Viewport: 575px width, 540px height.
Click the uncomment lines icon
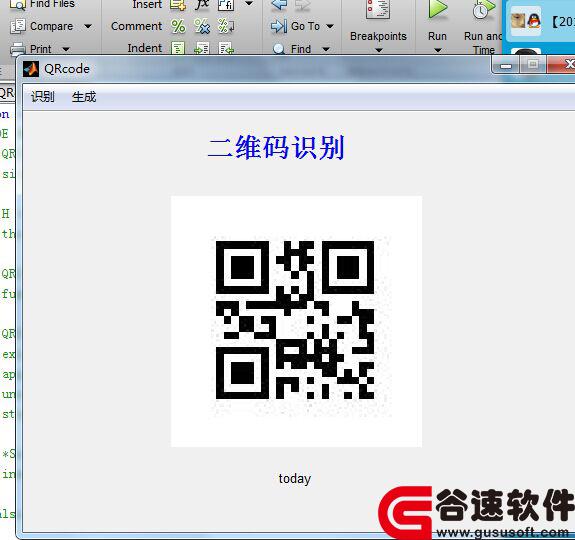(x=202, y=26)
